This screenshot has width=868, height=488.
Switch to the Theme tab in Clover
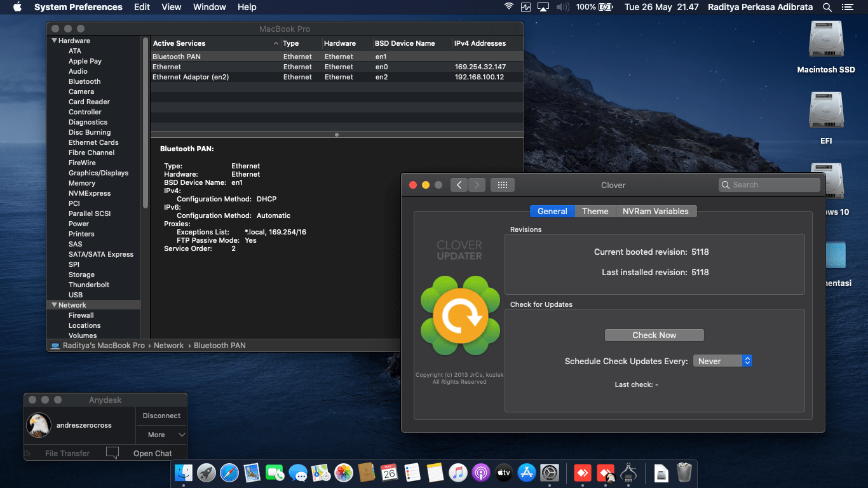coord(595,211)
